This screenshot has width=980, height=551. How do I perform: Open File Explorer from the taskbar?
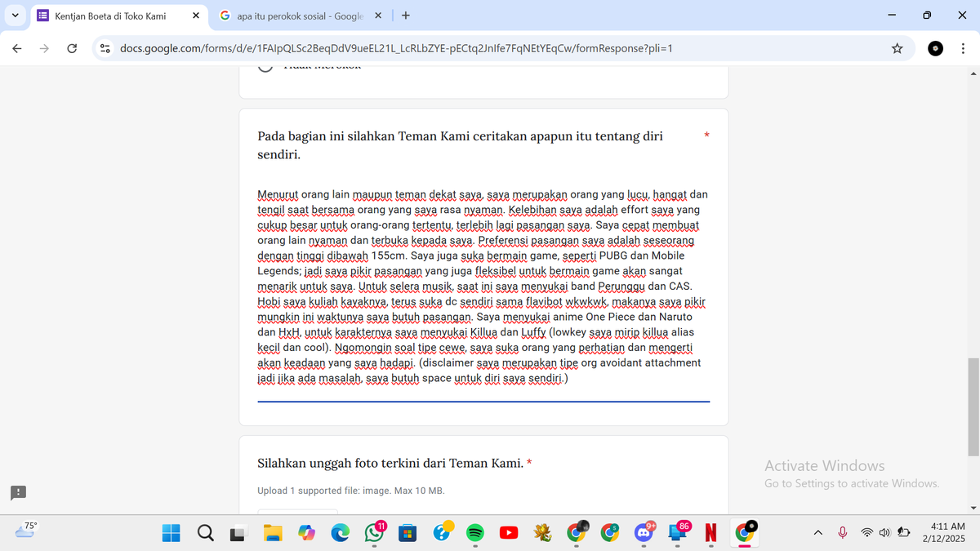coord(271,532)
